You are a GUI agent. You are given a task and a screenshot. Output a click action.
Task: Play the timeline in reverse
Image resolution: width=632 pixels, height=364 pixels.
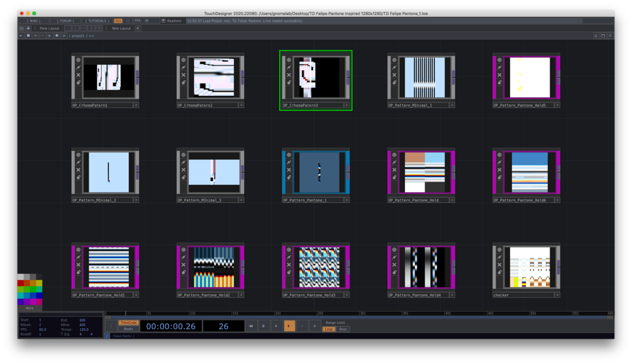pyautogui.click(x=276, y=326)
